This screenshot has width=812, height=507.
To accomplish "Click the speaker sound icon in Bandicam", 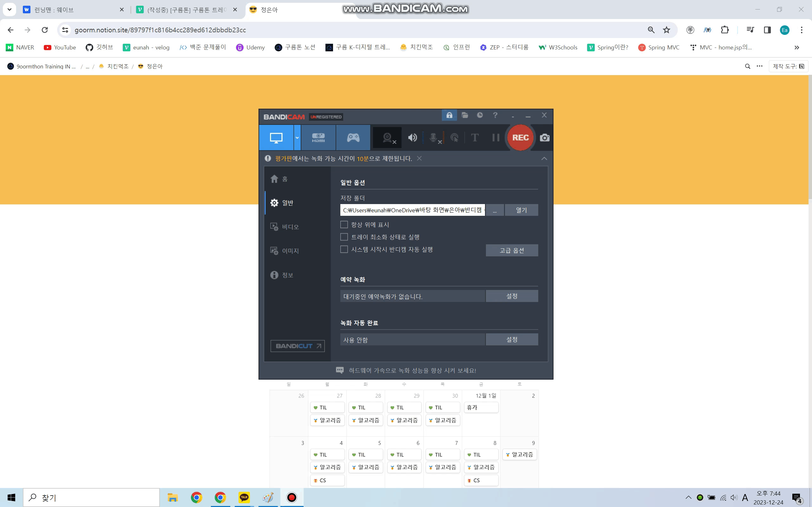I will click(412, 138).
